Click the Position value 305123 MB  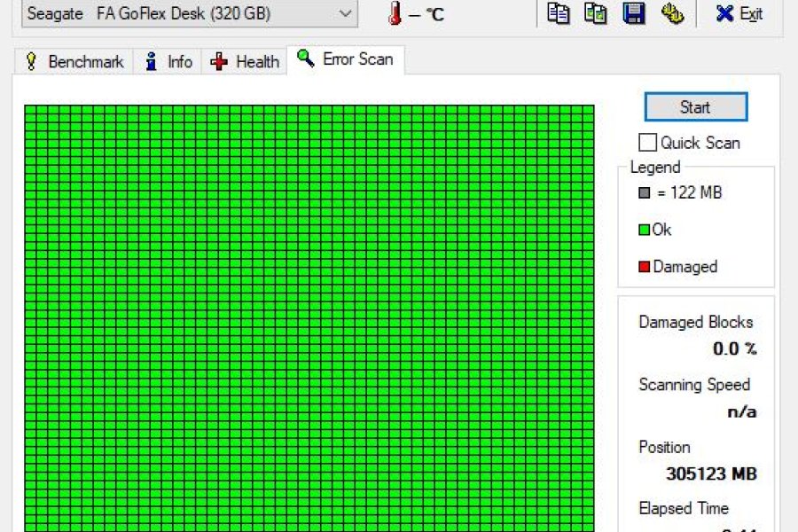coord(711,474)
